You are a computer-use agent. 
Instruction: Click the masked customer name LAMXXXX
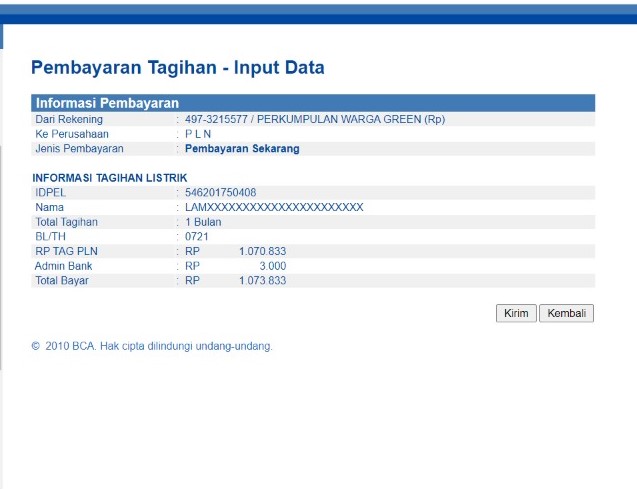point(274,207)
